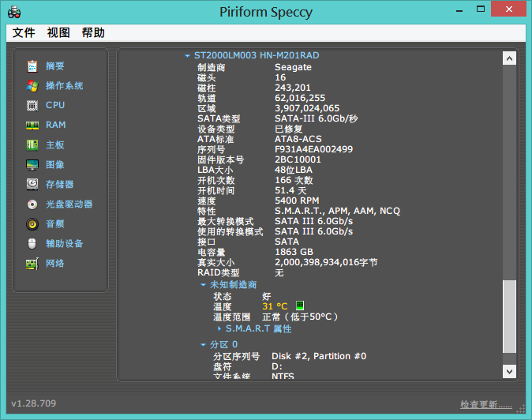Click firmware version 2BC10001

(x=298, y=159)
